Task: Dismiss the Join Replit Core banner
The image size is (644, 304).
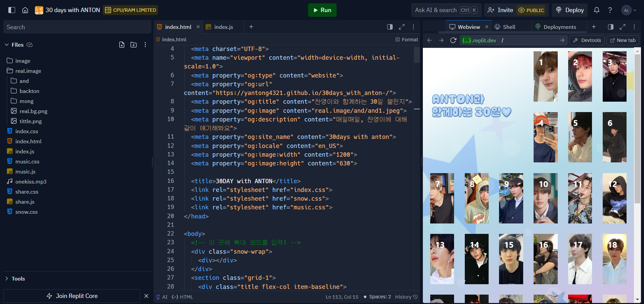Action: pos(146,296)
